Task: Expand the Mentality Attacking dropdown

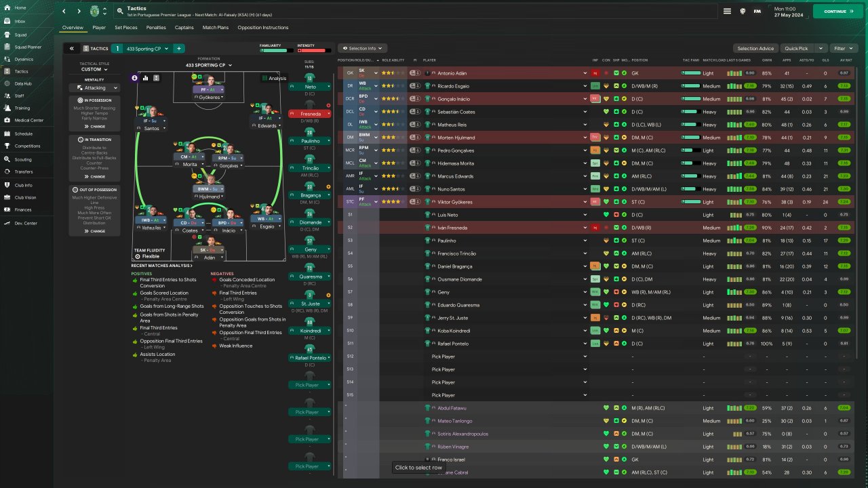Action: click(94, 87)
